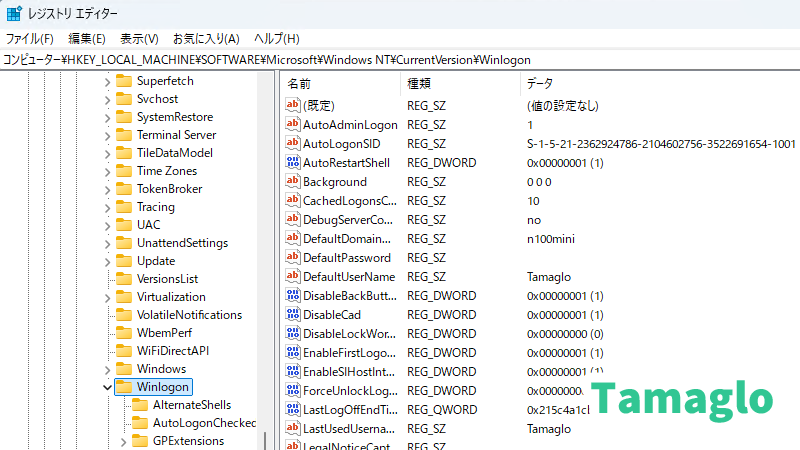Click the Winlogon folder icon
This screenshot has width=800, height=450.
[x=124, y=387]
